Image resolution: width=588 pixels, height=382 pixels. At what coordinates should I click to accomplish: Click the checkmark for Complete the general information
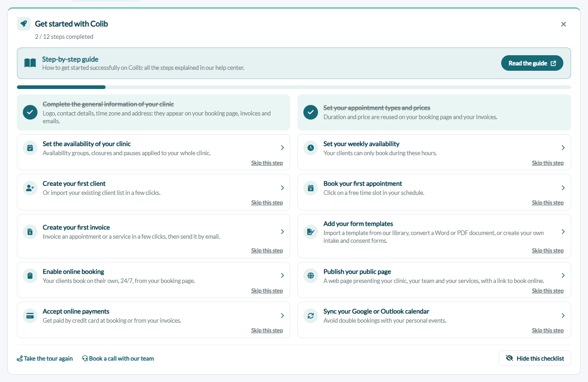point(30,112)
